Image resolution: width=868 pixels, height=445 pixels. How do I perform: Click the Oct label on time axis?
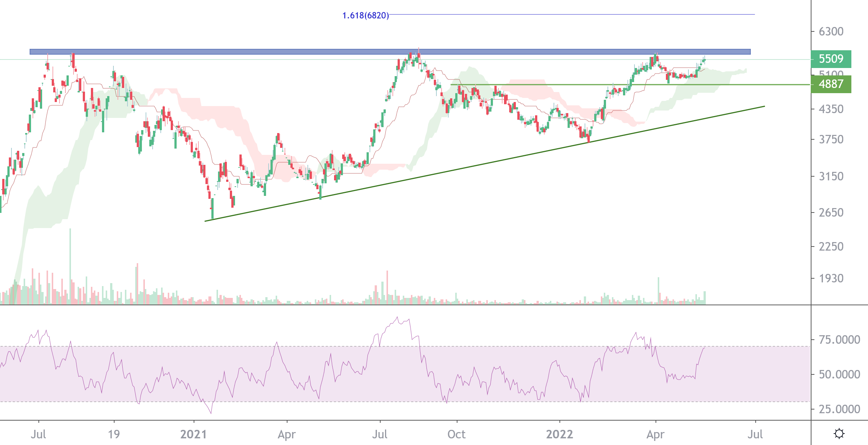pyautogui.click(x=456, y=434)
